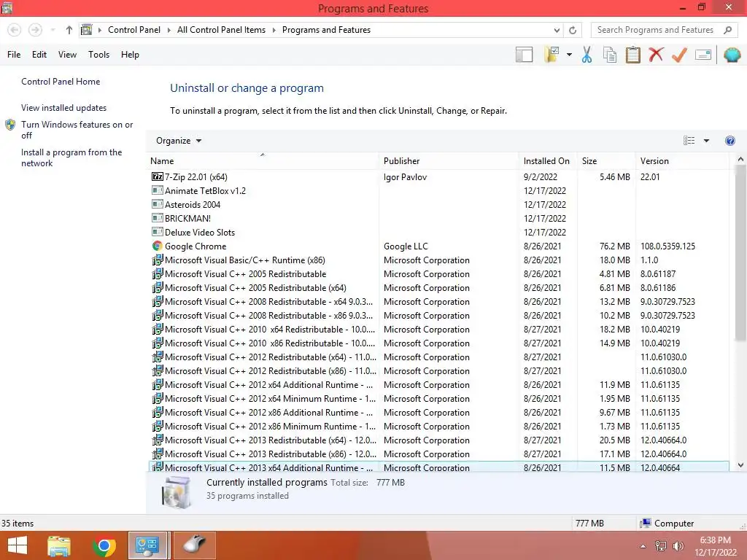Open the Windows Start button
The height and width of the screenshot is (560, 747).
tap(18, 545)
